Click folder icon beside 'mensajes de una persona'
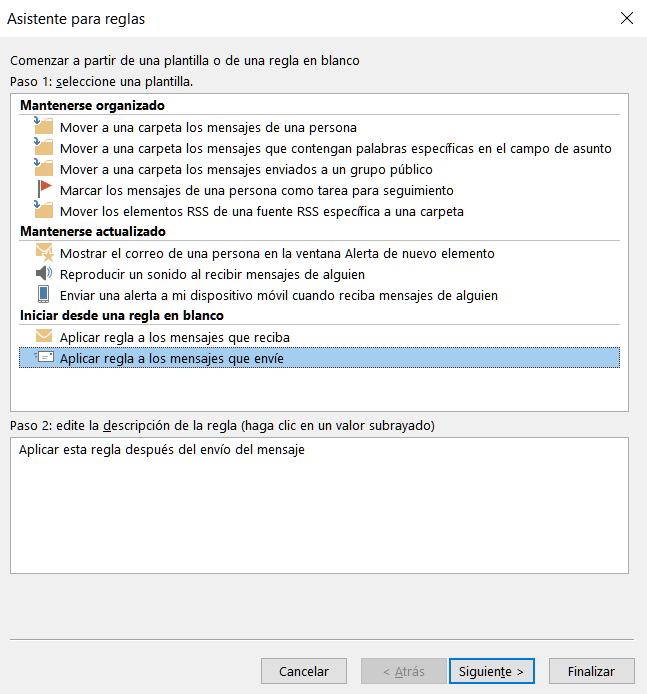This screenshot has height=694, width=647. [x=43, y=127]
